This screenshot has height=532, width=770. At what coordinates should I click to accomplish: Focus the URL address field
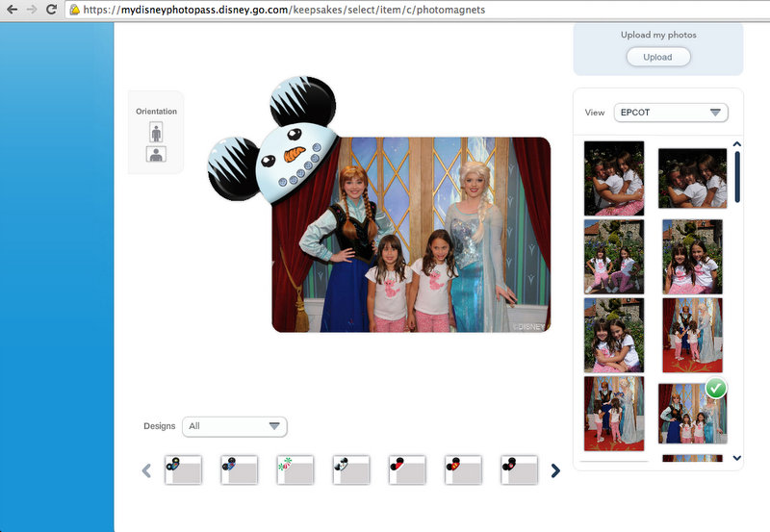pos(418,10)
